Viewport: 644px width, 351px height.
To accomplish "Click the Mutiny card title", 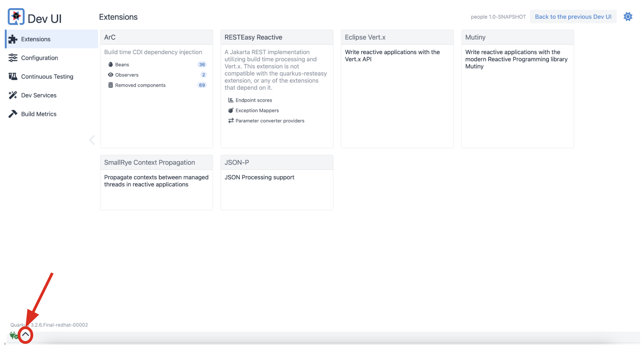I will point(475,37).
